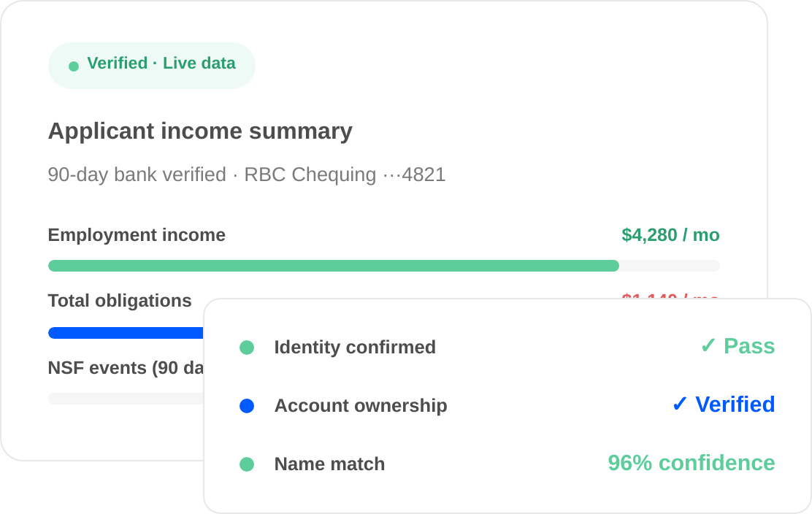Click the Applicant income summary heading

tap(200, 131)
